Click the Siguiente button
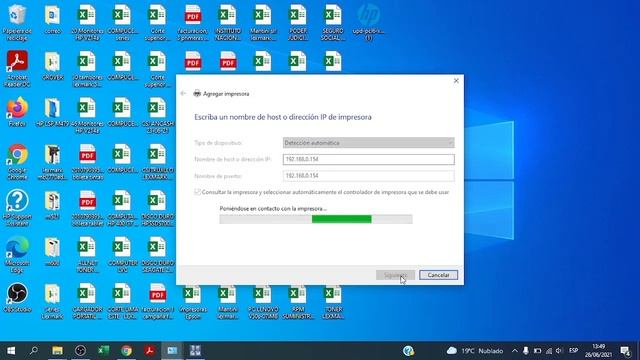Image resolution: width=640 pixels, height=360 pixels. point(395,275)
